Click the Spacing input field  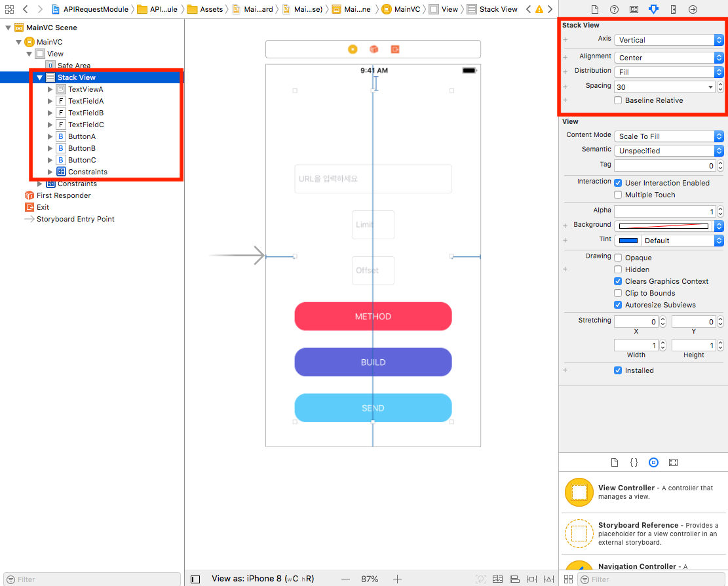(x=662, y=87)
